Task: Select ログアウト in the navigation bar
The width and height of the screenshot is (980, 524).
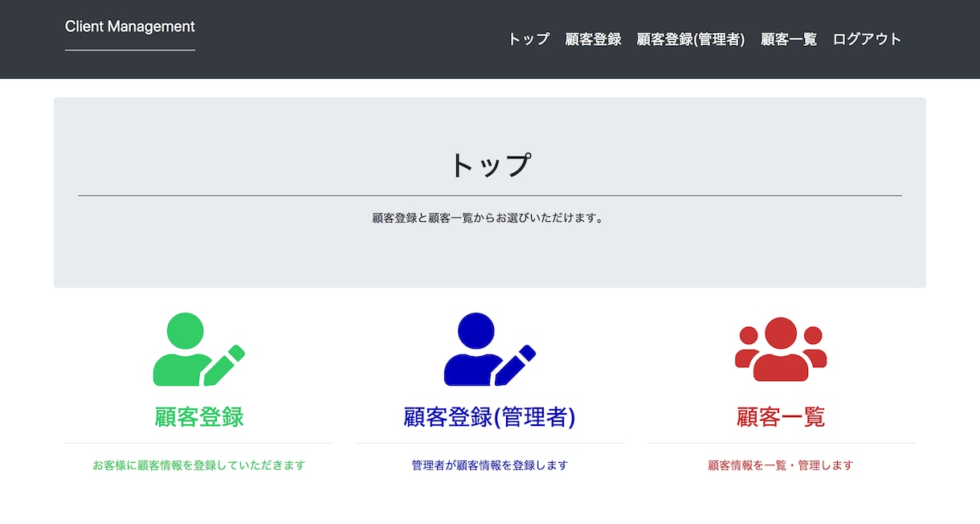Action: [868, 39]
